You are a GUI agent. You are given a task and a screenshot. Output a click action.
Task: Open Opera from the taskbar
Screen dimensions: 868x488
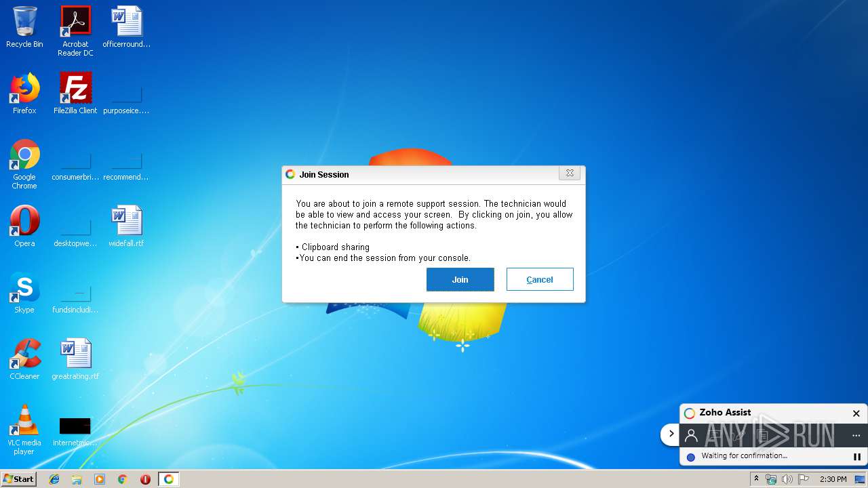[145, 479]
